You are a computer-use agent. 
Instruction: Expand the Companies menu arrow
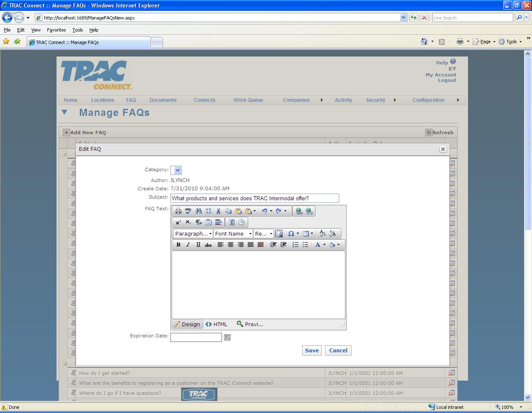[322, 100]
